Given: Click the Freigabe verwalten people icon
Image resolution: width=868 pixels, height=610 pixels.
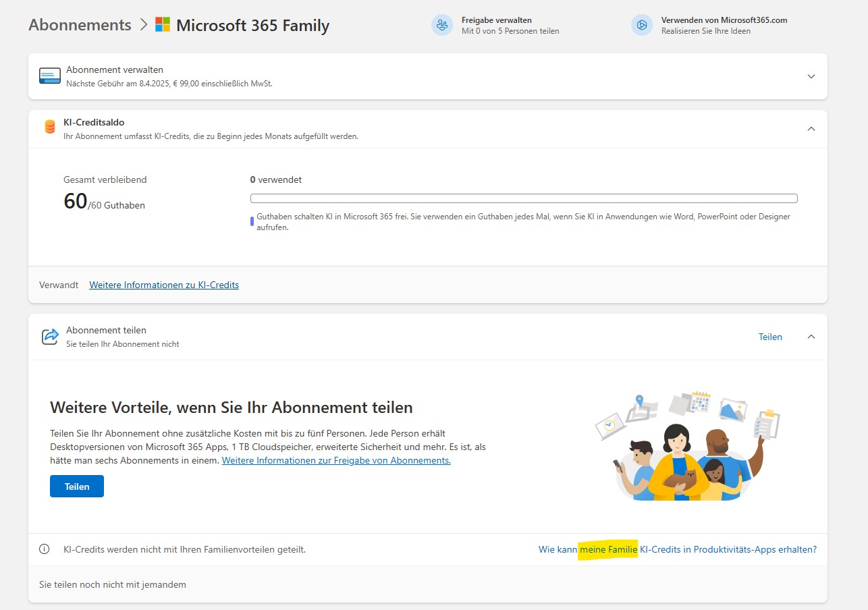Looking at the screenshot, I should (442, 25).
